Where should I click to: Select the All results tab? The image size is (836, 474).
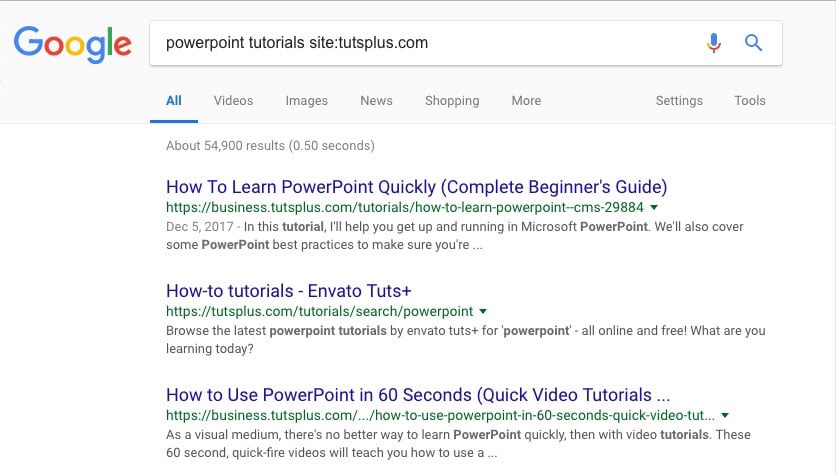click(x=174, y=100)
